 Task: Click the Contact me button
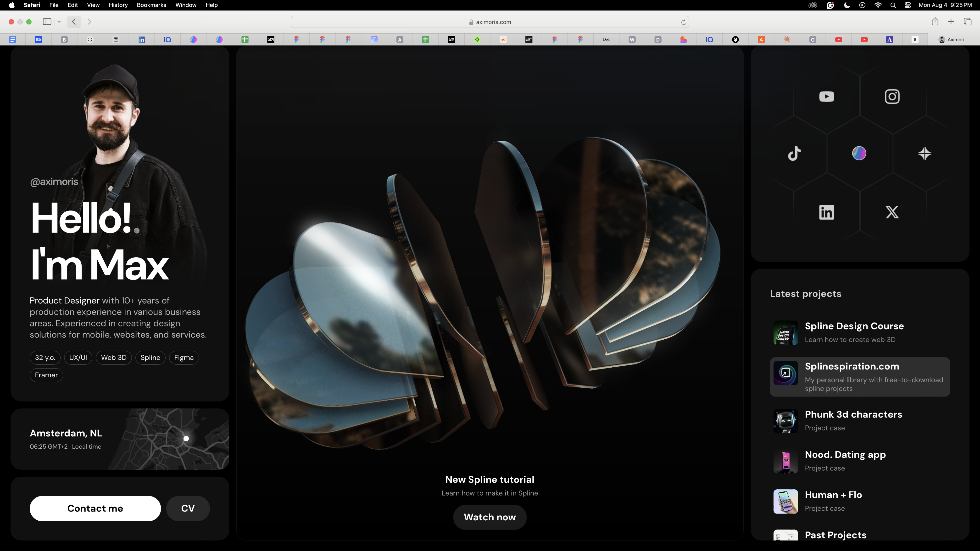pyautogui.click(x=95, y=508)
